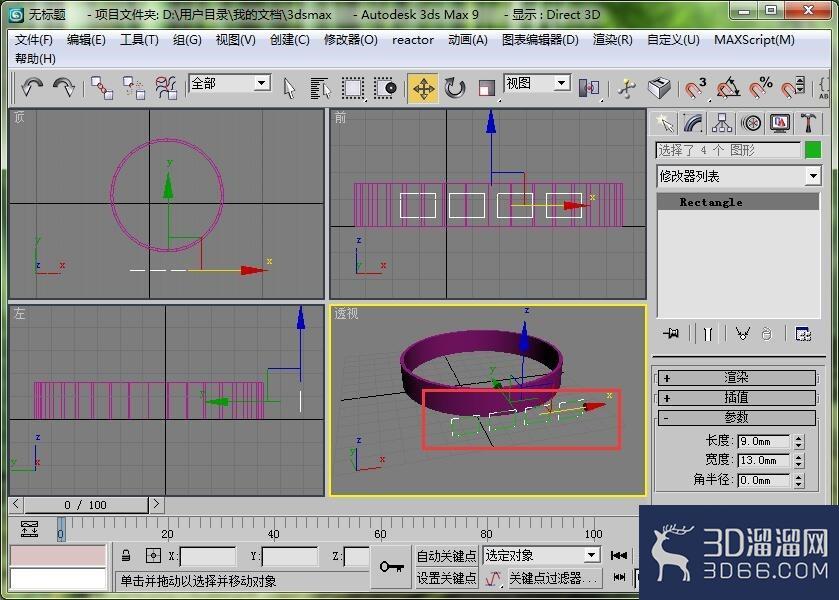
Task: Toggle the Selection Lock padlock
Action: click(x=126, y=556)
